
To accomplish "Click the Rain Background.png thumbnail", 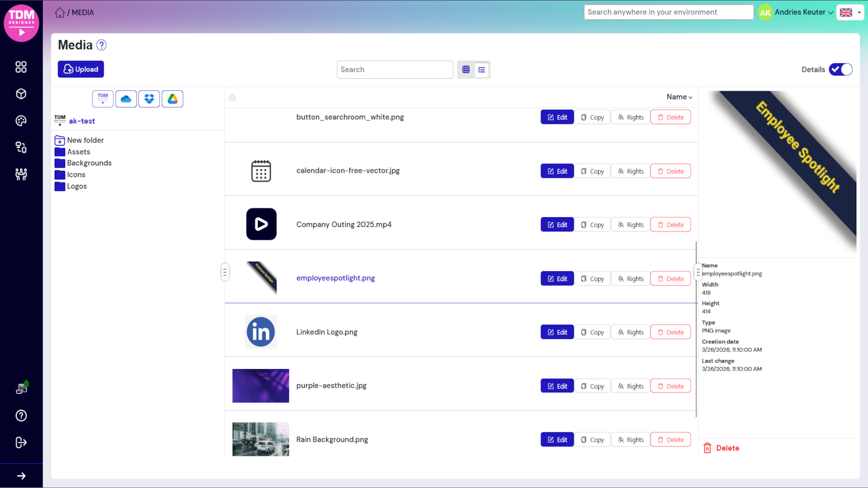I will (x=260, y=439).
